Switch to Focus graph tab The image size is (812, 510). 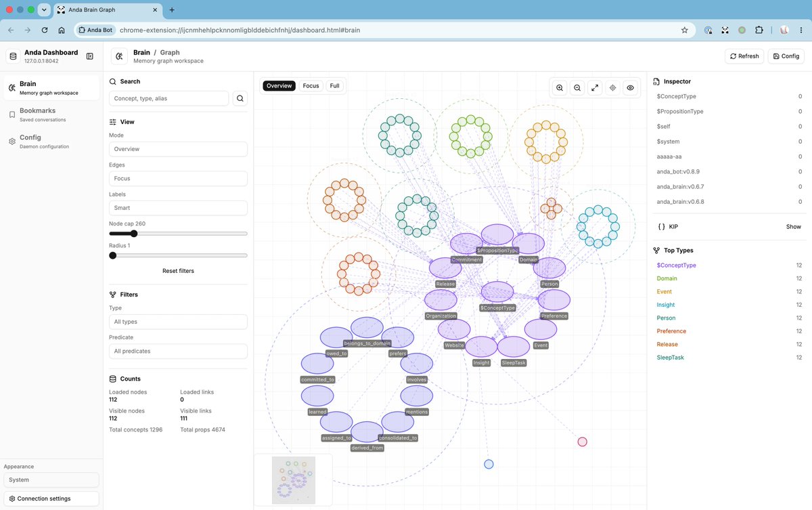click(311, 86)
